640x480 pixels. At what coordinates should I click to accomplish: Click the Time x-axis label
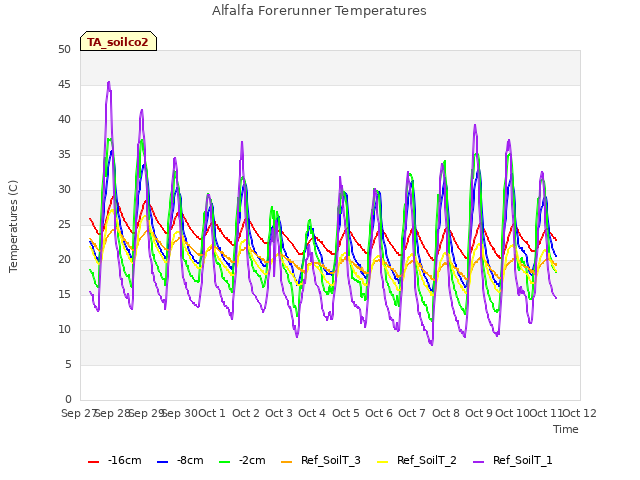[x=566, y=429]
